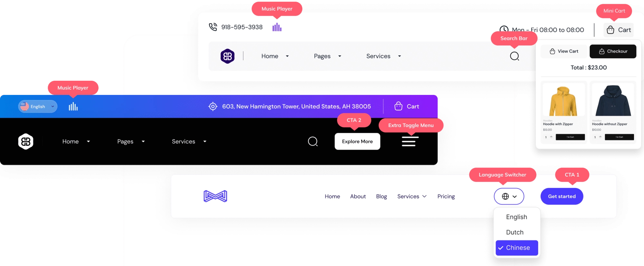Image resolution: width=644 pixels, height=266 pixels.
Task: Expand Services dropdown in bottom navigation
Action: pyautogui.click(x=412, y=197)
